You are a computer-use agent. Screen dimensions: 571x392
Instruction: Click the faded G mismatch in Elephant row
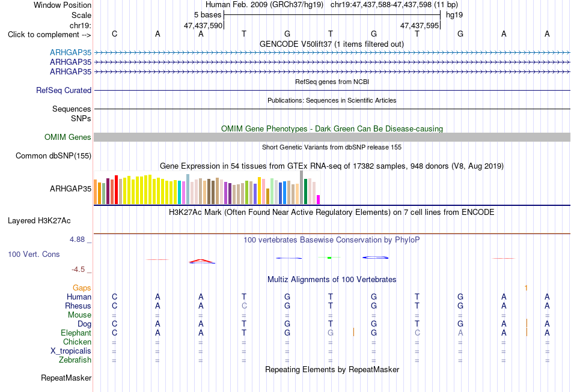[x=331, y=333]
